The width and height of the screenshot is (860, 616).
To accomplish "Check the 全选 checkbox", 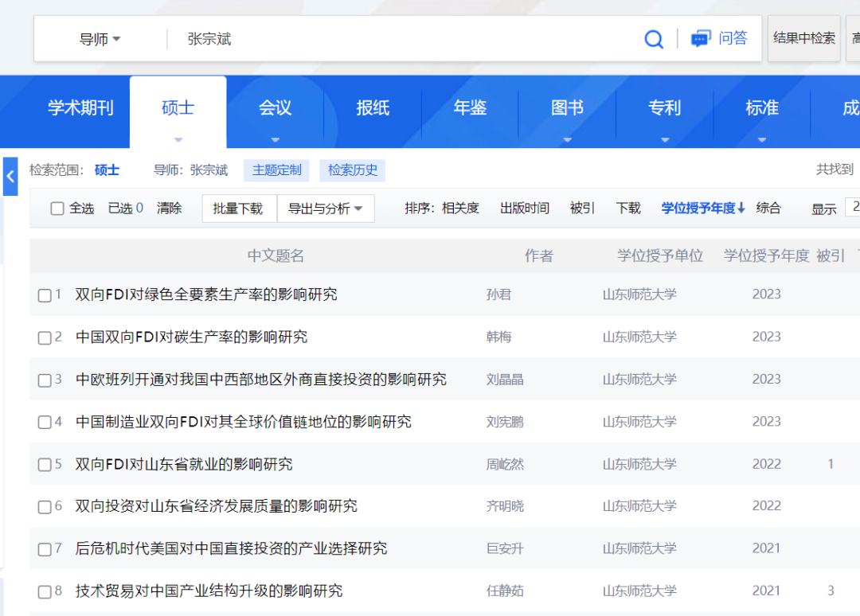I will coord(57,209).
